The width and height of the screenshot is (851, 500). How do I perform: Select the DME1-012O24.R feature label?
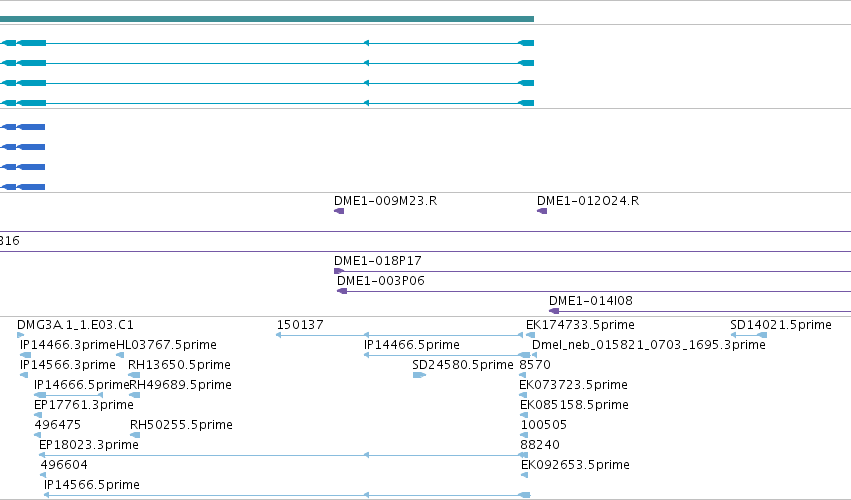point(588,201)
